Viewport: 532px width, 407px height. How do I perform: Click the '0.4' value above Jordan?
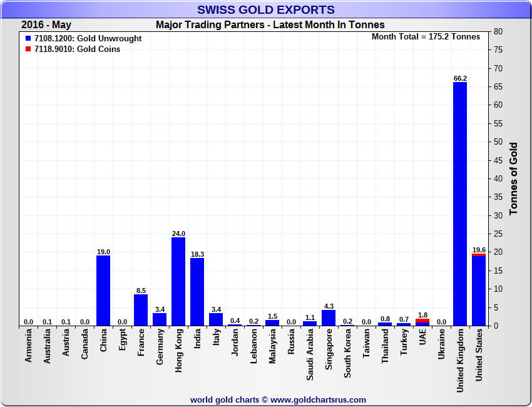(x=235, y=321)
